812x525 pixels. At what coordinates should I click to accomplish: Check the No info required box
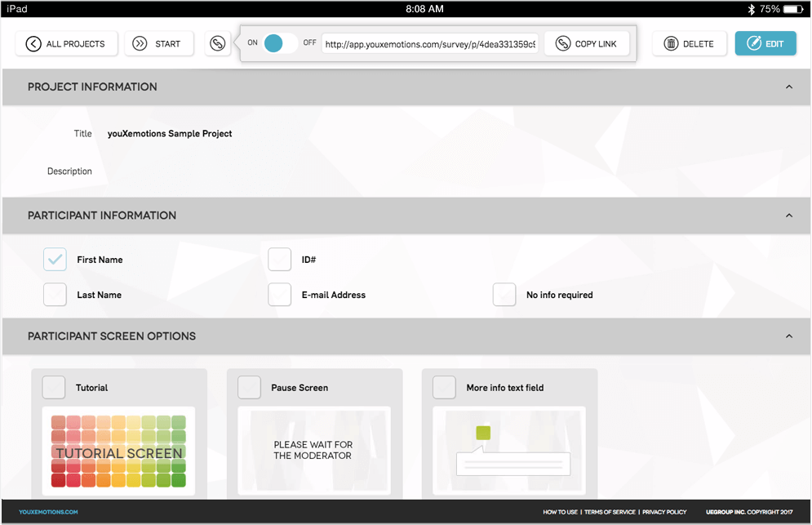[504, 295]
